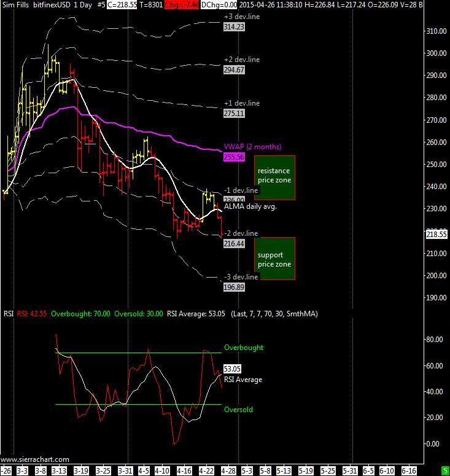Open the www.sierrachart.com link
450x476 pixels.
click(35, 459)
